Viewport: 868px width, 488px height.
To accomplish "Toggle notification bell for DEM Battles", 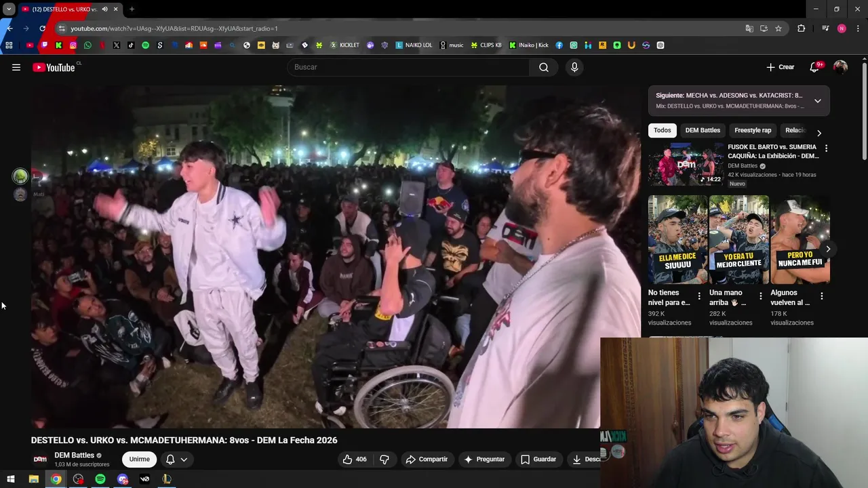I will [170, 459].
